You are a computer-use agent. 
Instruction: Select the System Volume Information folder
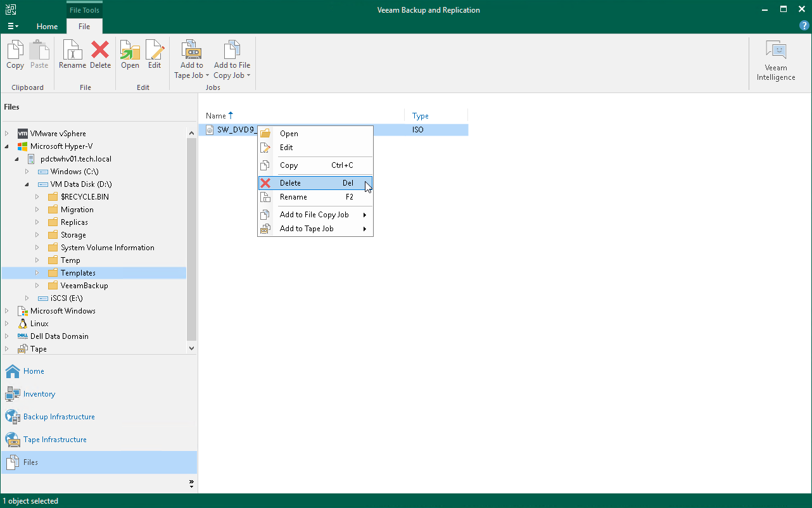[108, 248]
